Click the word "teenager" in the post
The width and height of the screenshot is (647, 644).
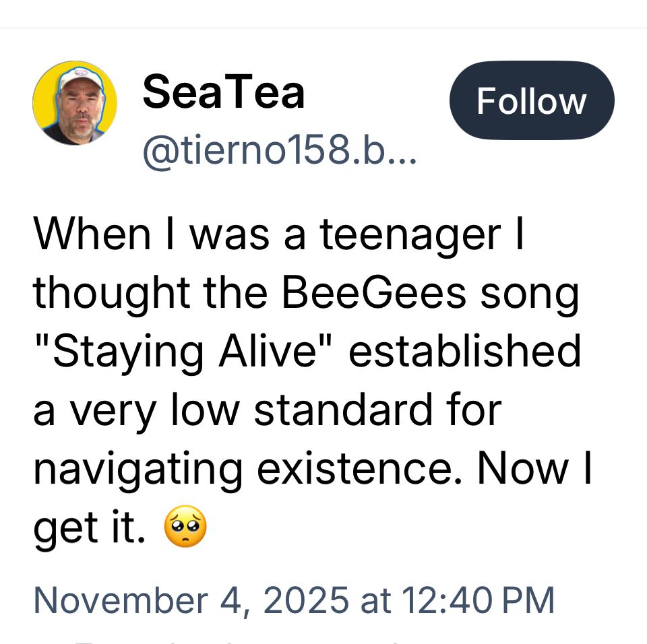(x=410, y=234)
